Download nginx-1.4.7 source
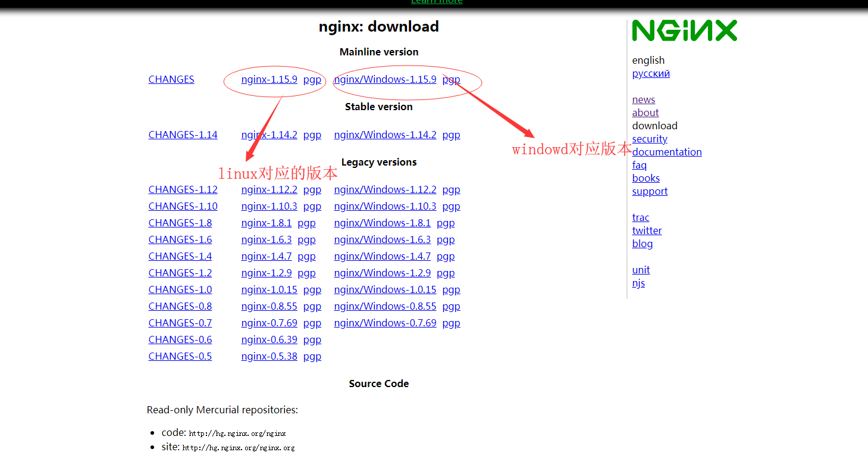The width and height of the screenshot is (868, 452). coord(267,256)
